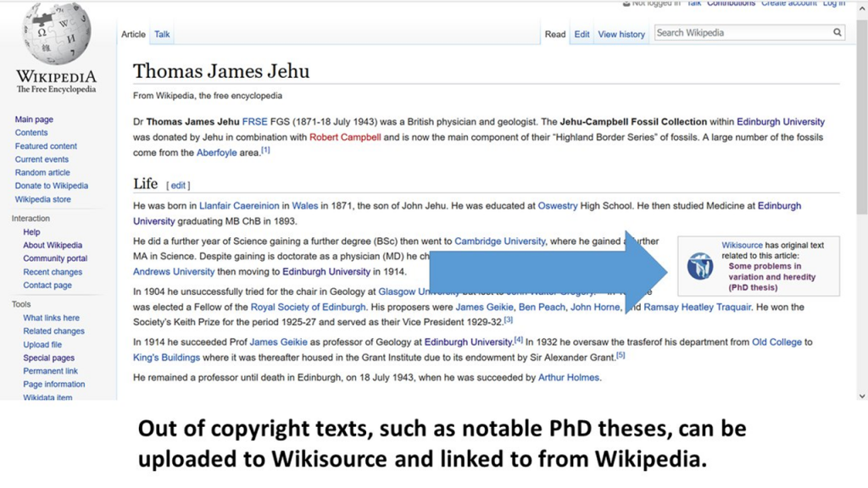Open the Help sidebar link
Viewport: 868px width, 488px height.
(x=31, y=232)
